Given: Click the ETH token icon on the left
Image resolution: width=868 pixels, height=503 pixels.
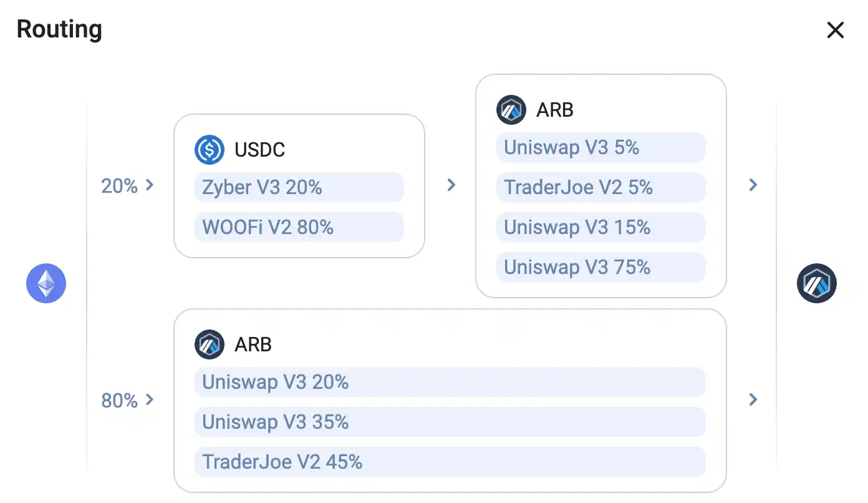Looking at the screenshot, I should [x=46, y=283].
